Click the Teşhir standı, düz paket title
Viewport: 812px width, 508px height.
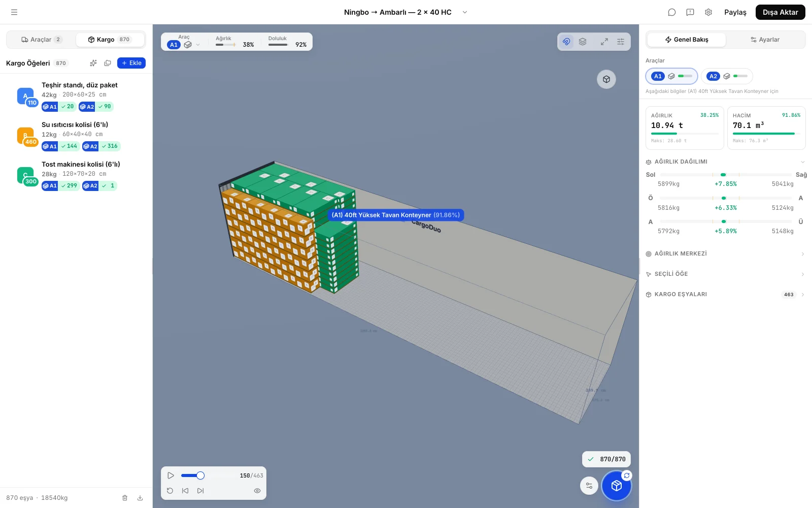[x=80, y=85]
